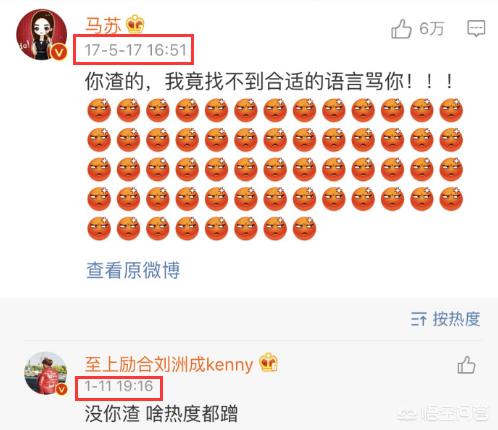Image resolution: width=498 pixels, height=430 pixels.
Task: Open comment icon on 马苏 post
Action: pos(476,29)
